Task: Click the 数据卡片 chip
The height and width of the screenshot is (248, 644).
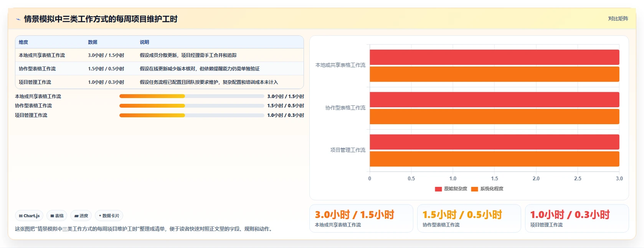Action: tap(109, 216)
